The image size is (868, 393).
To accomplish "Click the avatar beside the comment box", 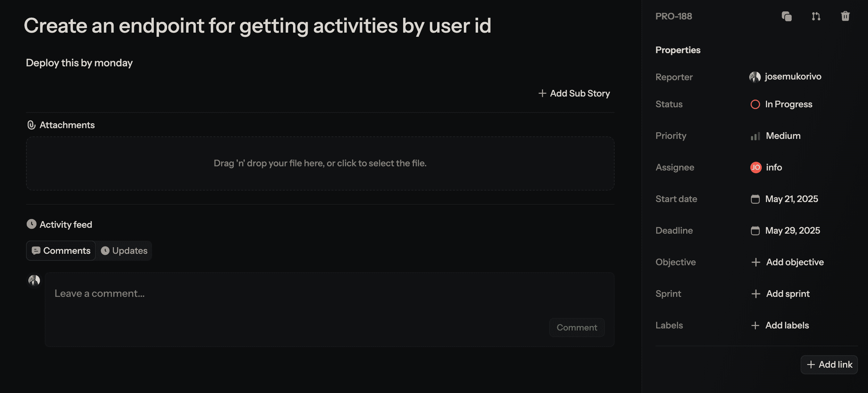I will point(34,280).
